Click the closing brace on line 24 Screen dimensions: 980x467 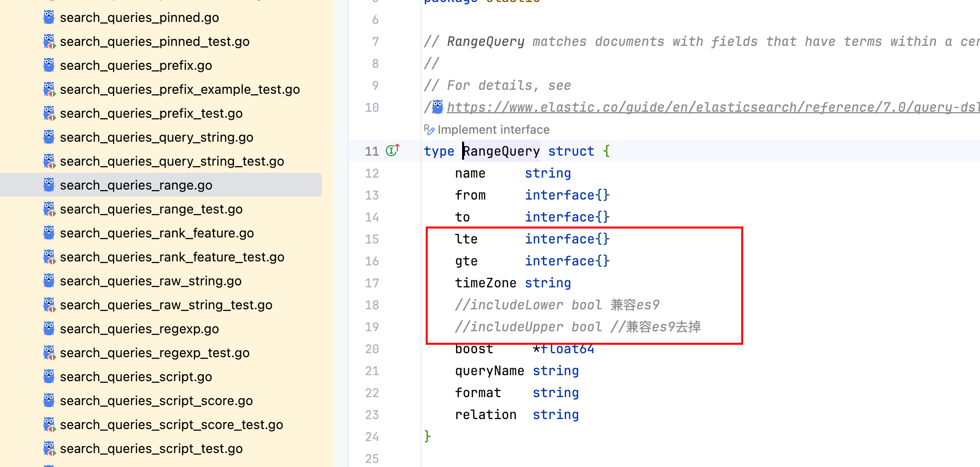pyautogui.click(x=427, y=436)
